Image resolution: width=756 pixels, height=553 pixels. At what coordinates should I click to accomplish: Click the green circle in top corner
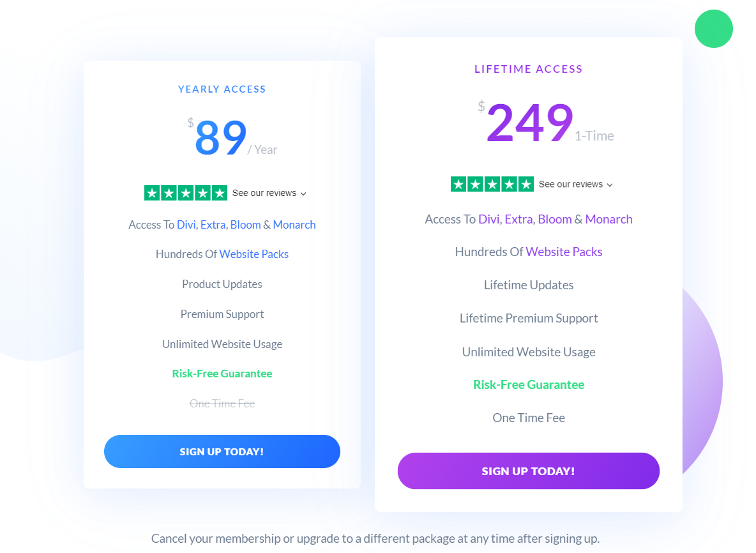click(x=713, y=29)
